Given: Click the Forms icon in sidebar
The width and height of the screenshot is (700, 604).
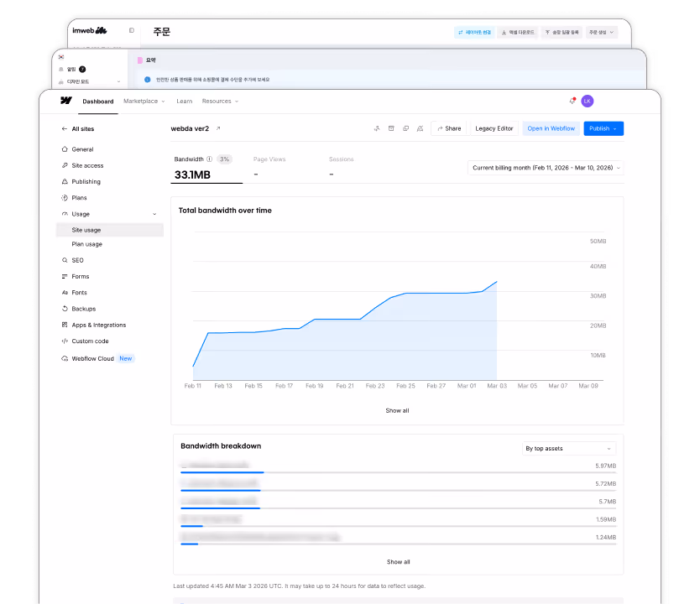Looking at the screenshot, I should pos(65,277).
